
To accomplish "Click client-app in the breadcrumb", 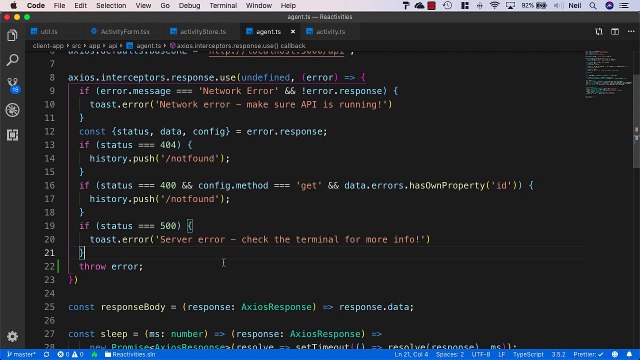I will coord(48,46).
